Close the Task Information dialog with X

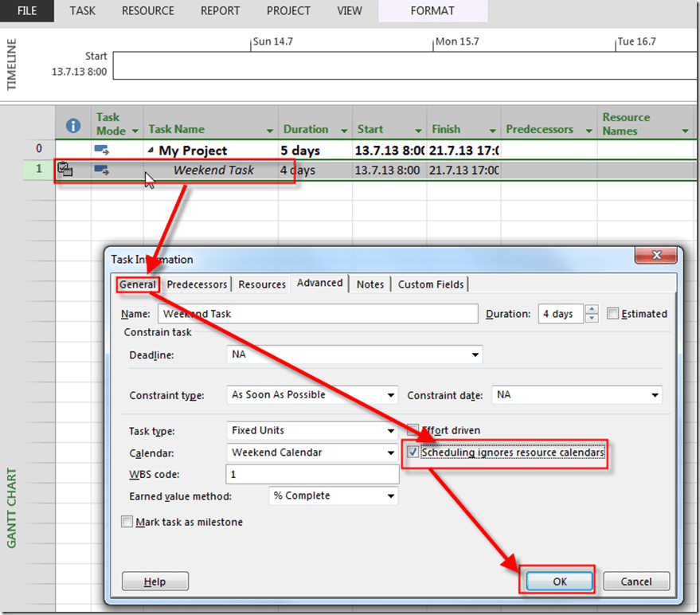(658, 256)
